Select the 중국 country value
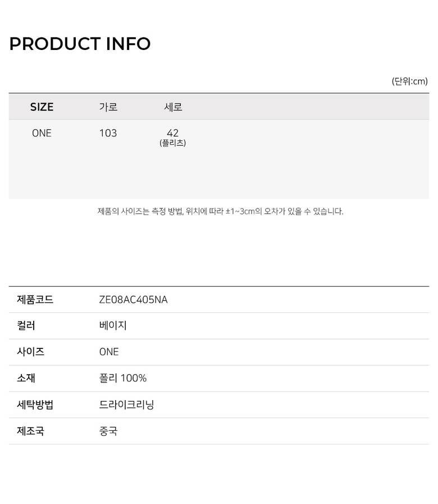 click(x=108, y=431)
